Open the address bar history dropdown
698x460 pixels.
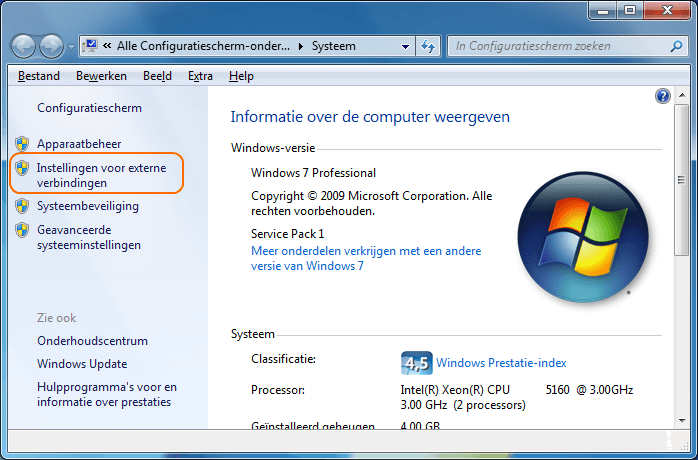405,46
